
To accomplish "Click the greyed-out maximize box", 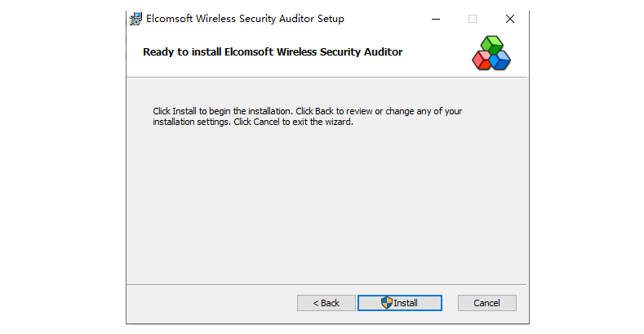I will pos(473,19).
